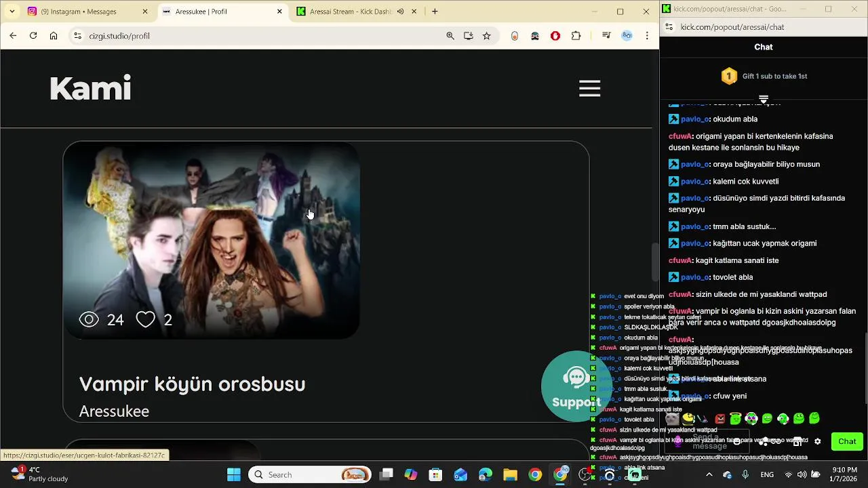This screenshot has width=868, height=488.
Task: Open the Extensions puzzle menu
Action: [x=576, y=36]
